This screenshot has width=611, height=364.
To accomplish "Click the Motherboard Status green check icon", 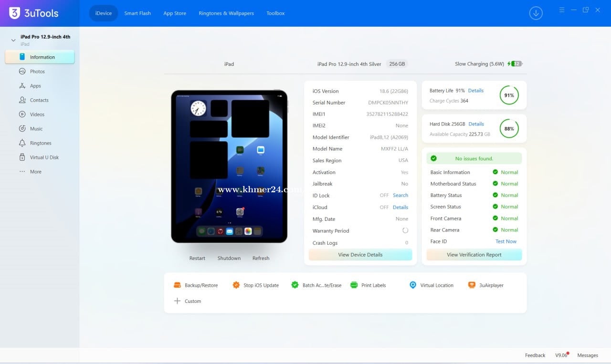I will (495, 184).
